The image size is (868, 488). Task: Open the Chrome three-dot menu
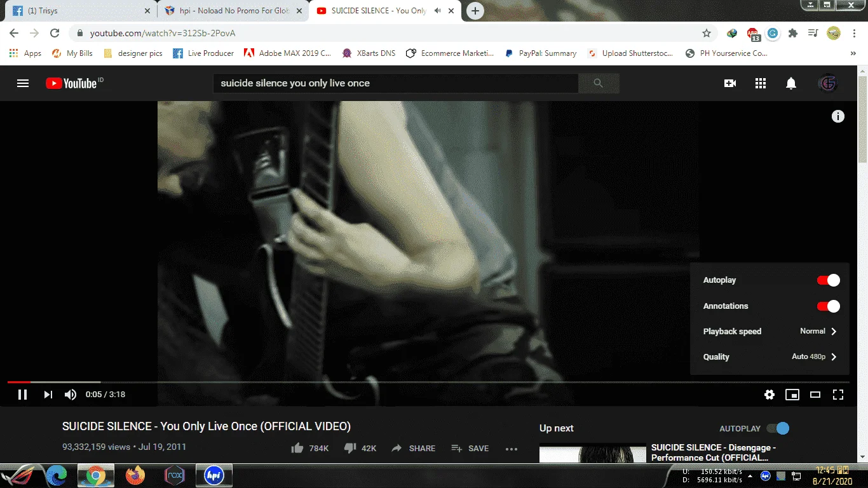click(x=853, y=33)
